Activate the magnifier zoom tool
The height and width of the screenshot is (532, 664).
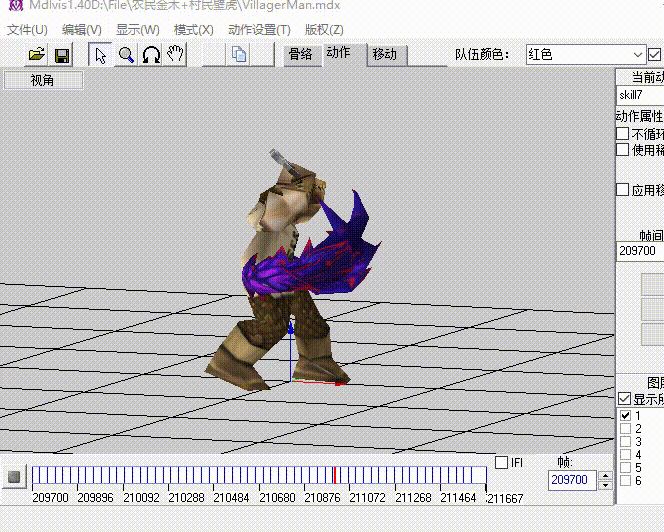point(126,55)
